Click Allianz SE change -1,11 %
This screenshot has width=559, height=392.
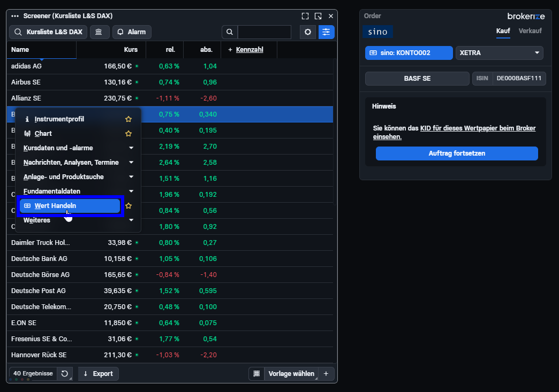coord(168,98)
